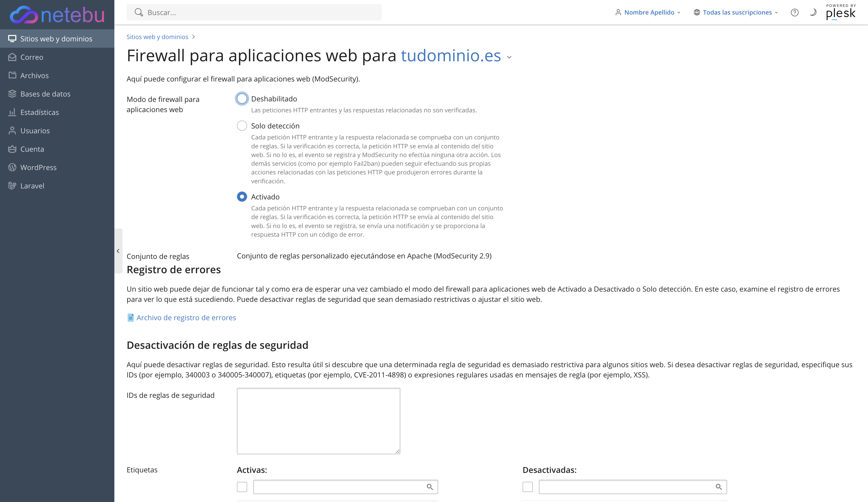
Task: Click the search icon in Desactivadas filter
Action: tap(719, 487)
